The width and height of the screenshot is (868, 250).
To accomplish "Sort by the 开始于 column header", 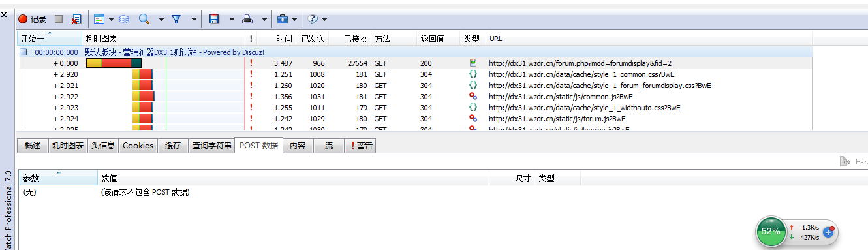I will 48,39.
